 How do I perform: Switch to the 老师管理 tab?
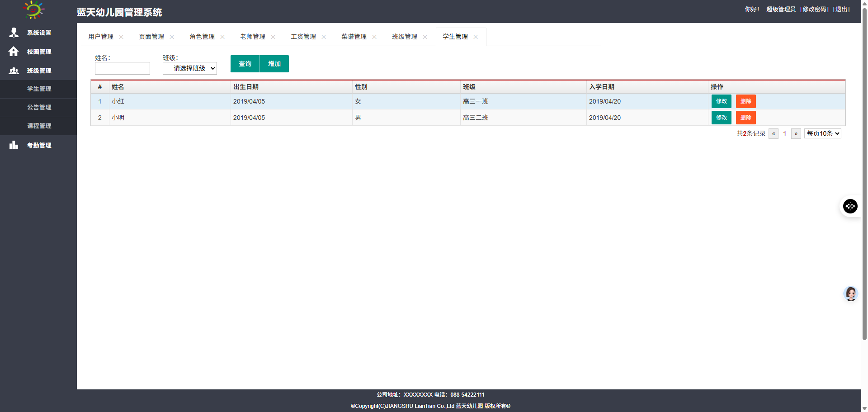253,37
